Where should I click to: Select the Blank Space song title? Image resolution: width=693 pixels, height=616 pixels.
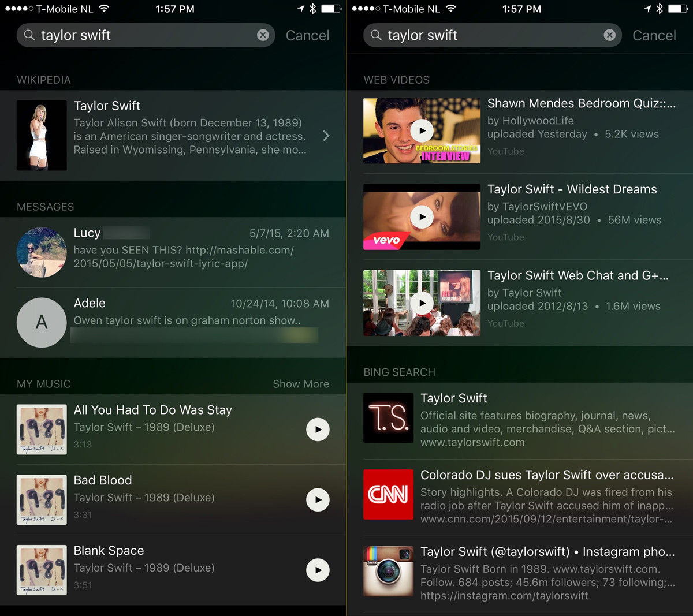click(x=109, y=551)
